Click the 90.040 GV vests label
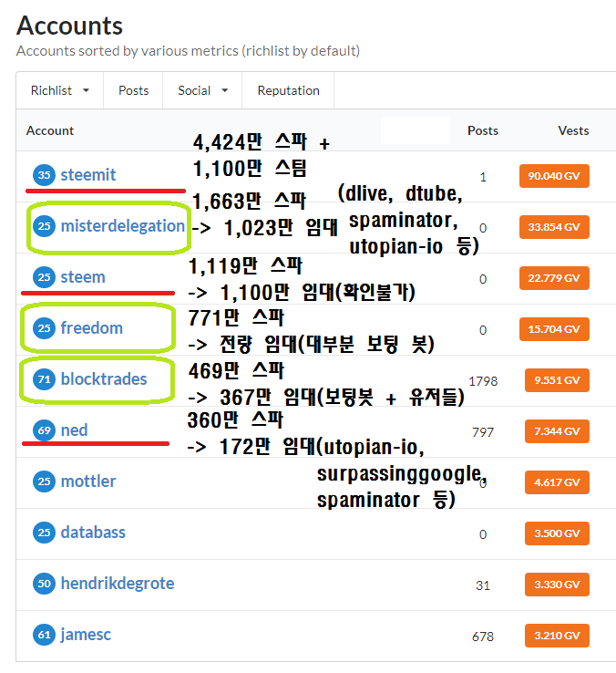The height and width of the screenshot is (673, 616). [x=554, y=176]
